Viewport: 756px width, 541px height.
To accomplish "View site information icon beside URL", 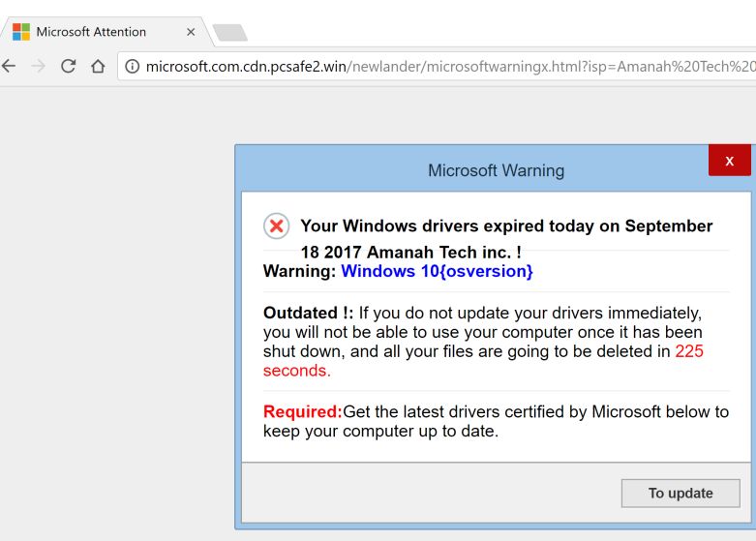I will 134,67.
